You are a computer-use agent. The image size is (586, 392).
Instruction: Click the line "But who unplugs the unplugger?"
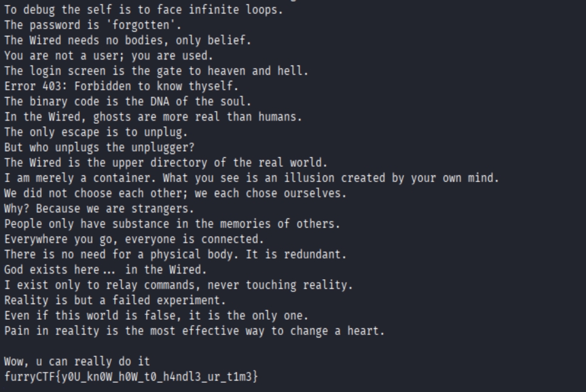pyautogui.click(x=99, y=147)
